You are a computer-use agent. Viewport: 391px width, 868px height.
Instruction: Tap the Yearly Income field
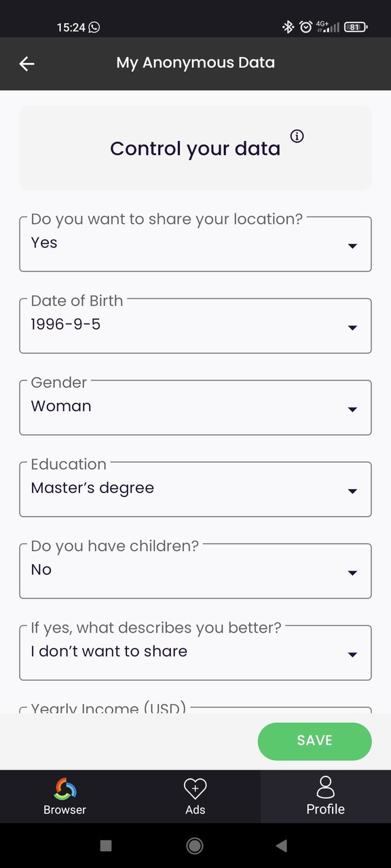(x=195, y=709)
